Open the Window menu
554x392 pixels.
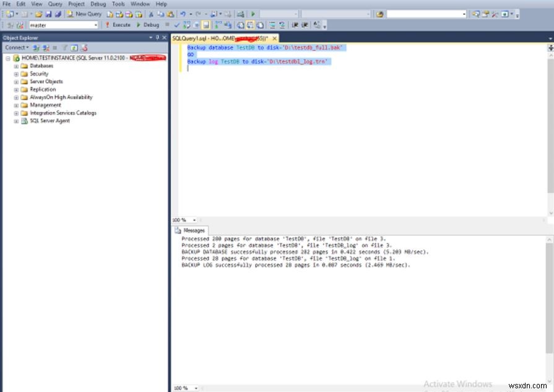141,4
